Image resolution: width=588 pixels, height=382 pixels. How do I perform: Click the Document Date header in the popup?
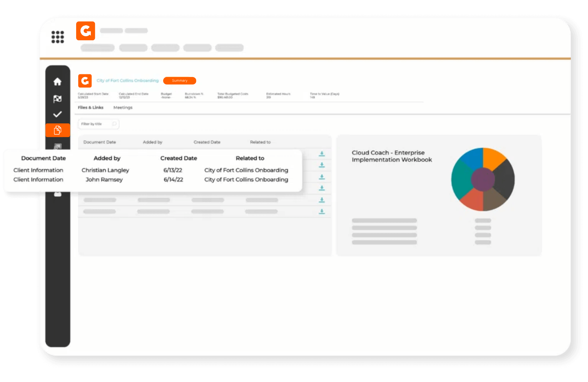(44, 158)
